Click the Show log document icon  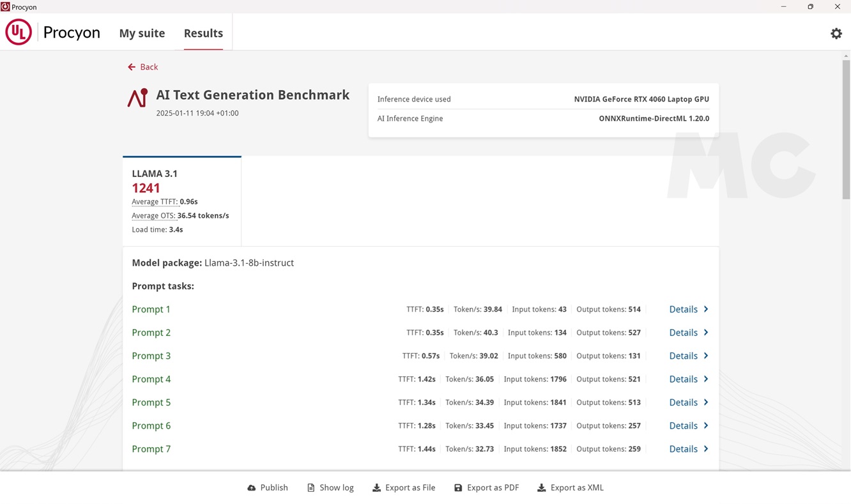311,488
